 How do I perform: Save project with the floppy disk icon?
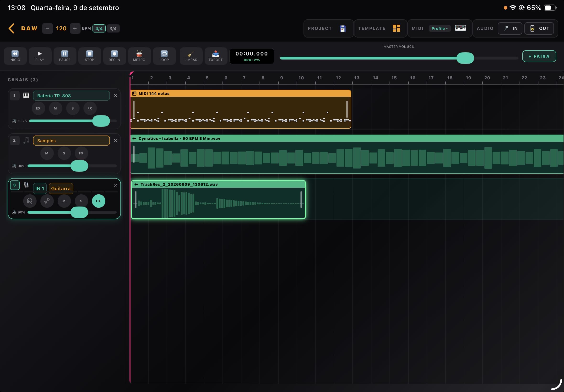(x=343, y=28)
